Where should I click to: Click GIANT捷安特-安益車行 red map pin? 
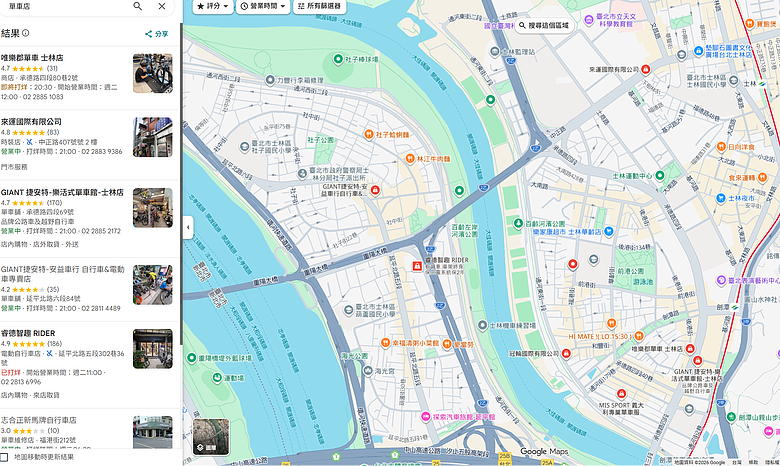(x=375, y=190)
